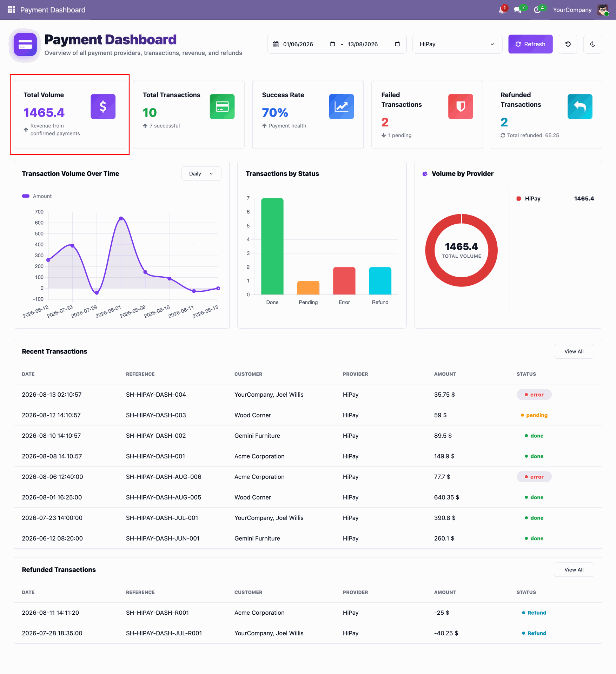Toggle dark mode moon button
Image resolution: width=616 pixels, height=674 pixels.
point(592,44)
